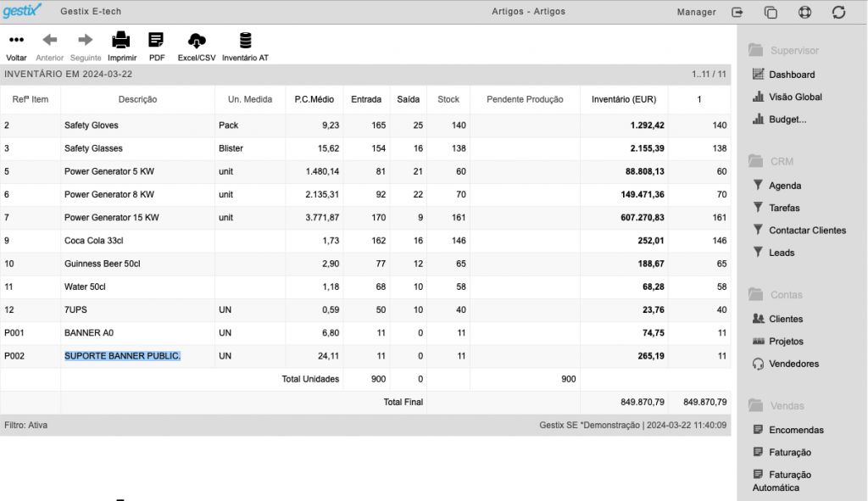Click the Filtro: Ativa status text
The width and height of the screenshot is (868, 501).
coord(26,426)
